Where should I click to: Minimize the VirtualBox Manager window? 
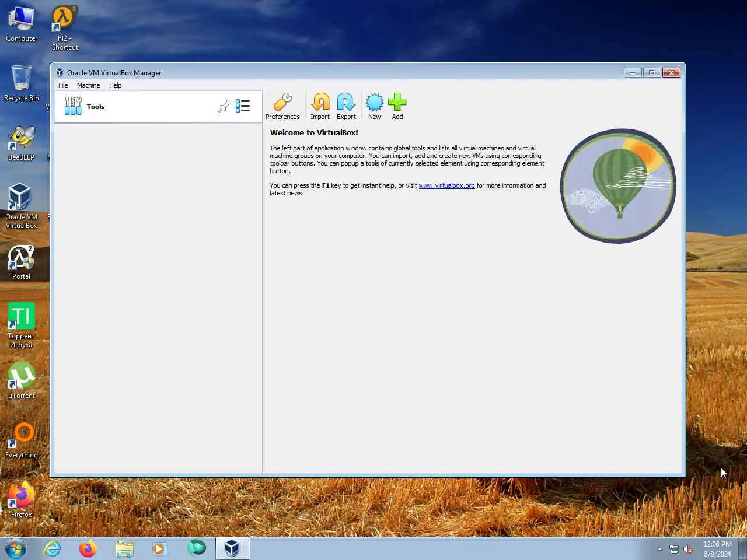pyautogui.click(x=633, y=73)
